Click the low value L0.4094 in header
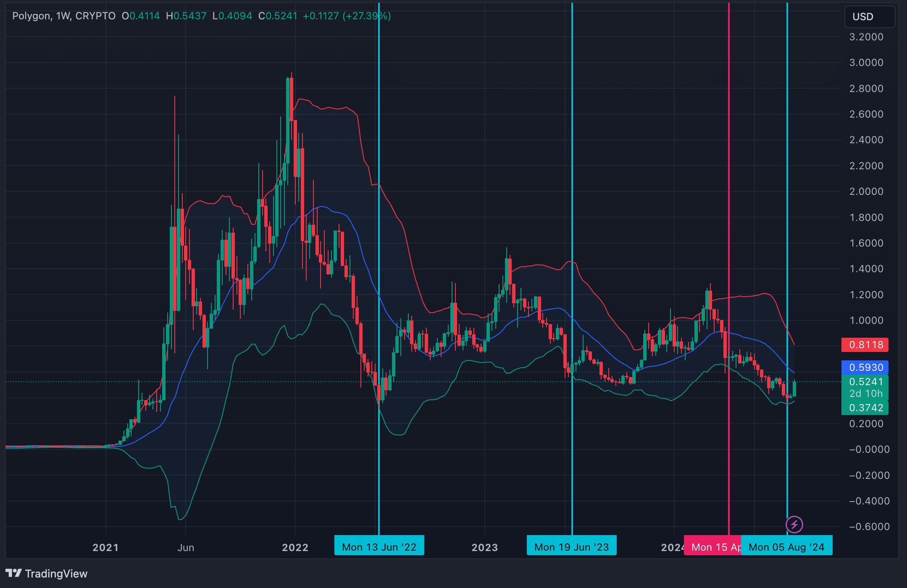The width and height of the screenshot is (907, 588). tap(232, 16)
